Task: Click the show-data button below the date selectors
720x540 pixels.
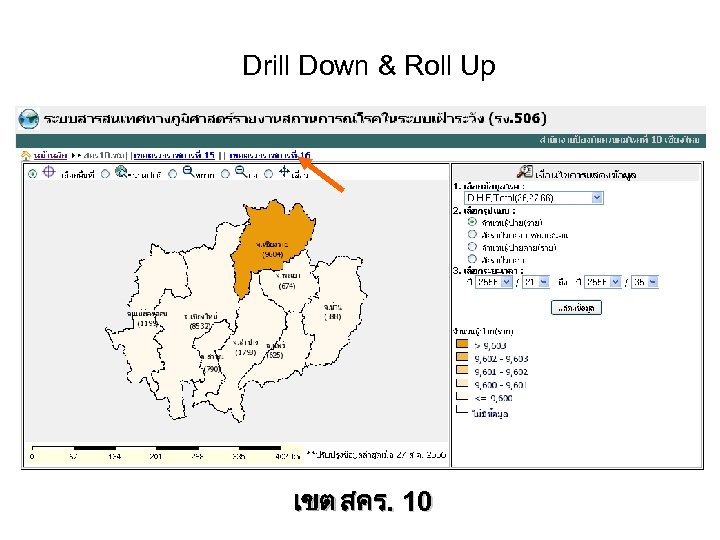Action: (576, 308)
